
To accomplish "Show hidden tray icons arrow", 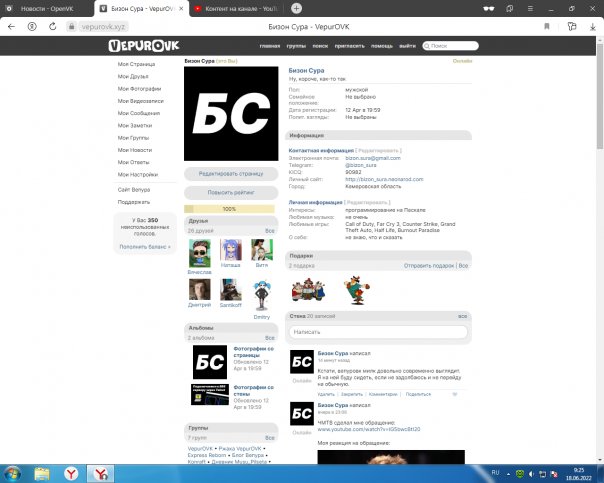I will 508,474.
